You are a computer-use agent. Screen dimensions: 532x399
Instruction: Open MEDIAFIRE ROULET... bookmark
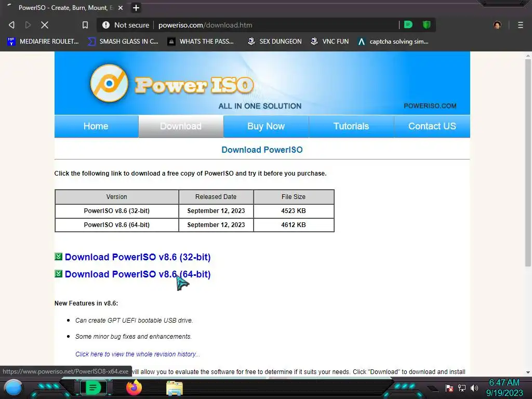click(43, 42)
